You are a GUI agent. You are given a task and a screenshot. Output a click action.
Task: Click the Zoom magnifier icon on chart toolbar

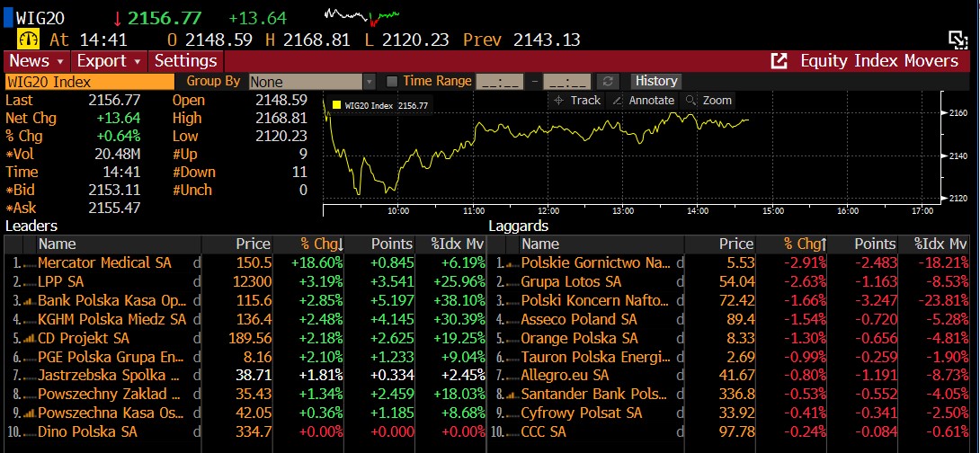click(690, 100)
